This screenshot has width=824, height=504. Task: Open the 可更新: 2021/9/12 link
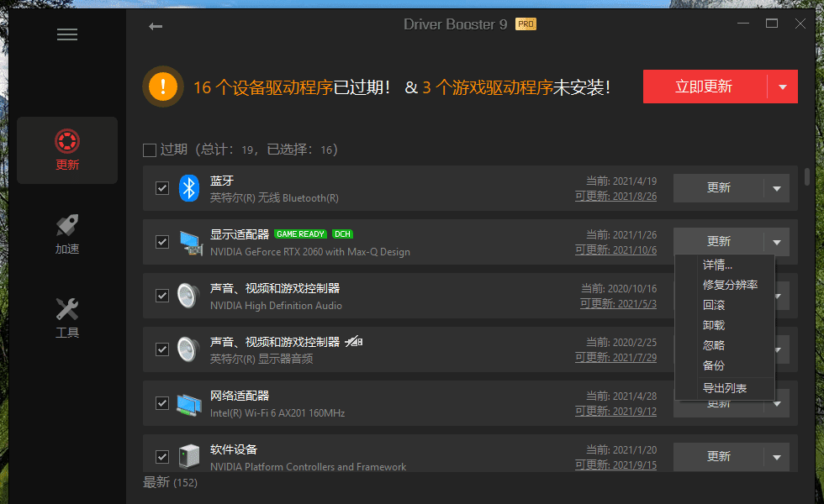click(615, 412)
